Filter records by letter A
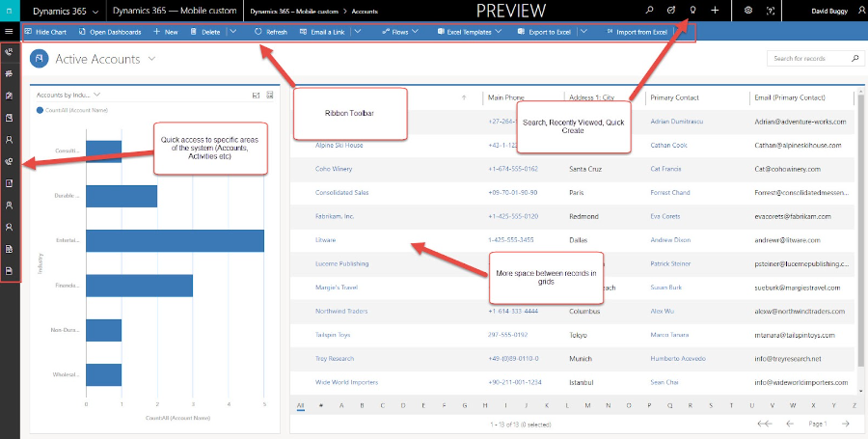The image size is (868, 439). coord(341,406)
